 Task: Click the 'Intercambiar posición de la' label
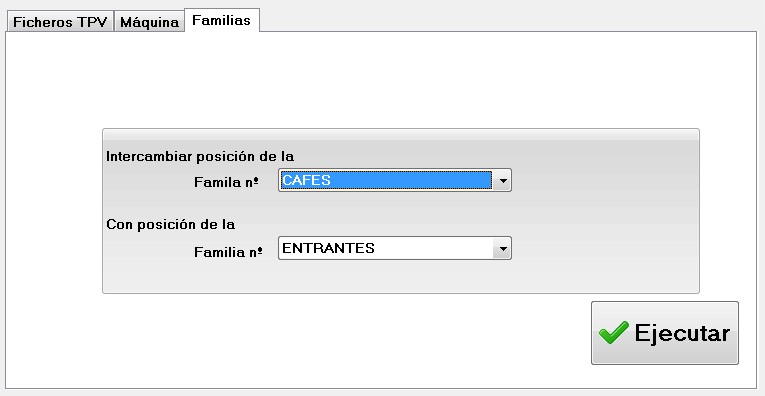[200, 157]
